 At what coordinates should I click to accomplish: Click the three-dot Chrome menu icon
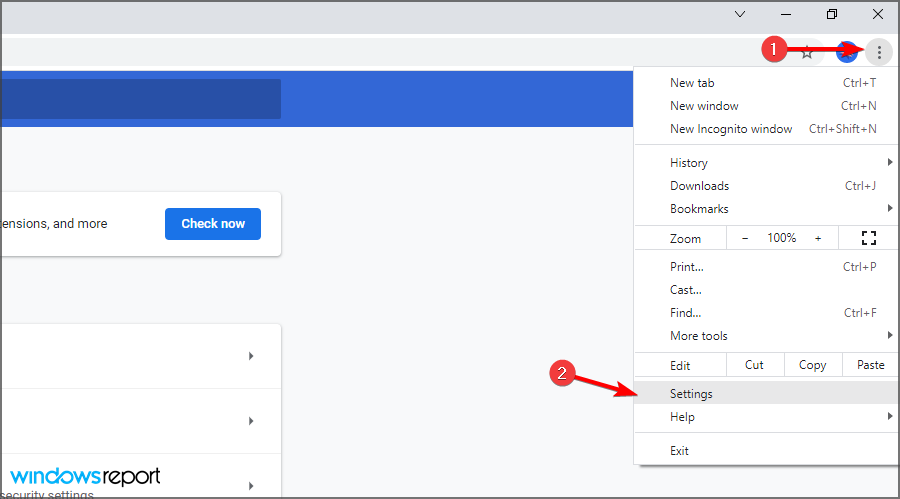[879, 52]
